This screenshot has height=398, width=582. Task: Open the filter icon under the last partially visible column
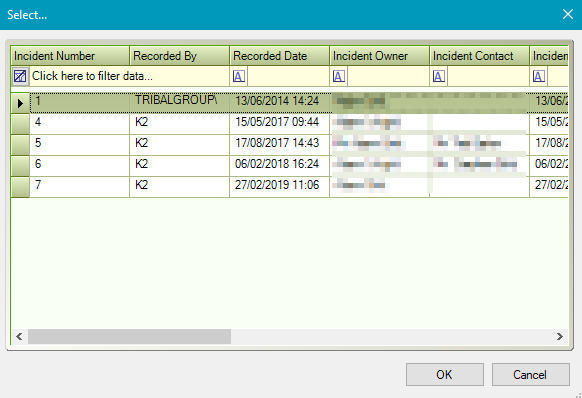(539, 76)
